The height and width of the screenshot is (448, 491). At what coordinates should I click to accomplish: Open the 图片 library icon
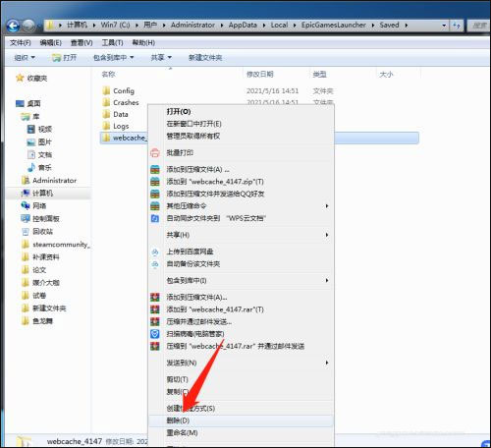(31, 142)
